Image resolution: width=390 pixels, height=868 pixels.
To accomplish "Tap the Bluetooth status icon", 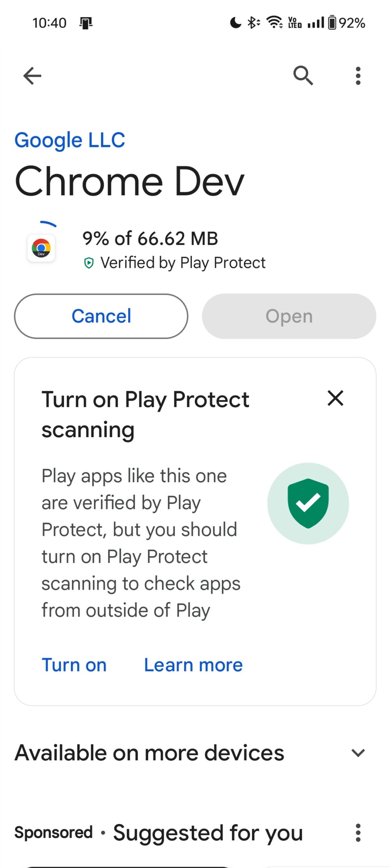I will [253, 23].
